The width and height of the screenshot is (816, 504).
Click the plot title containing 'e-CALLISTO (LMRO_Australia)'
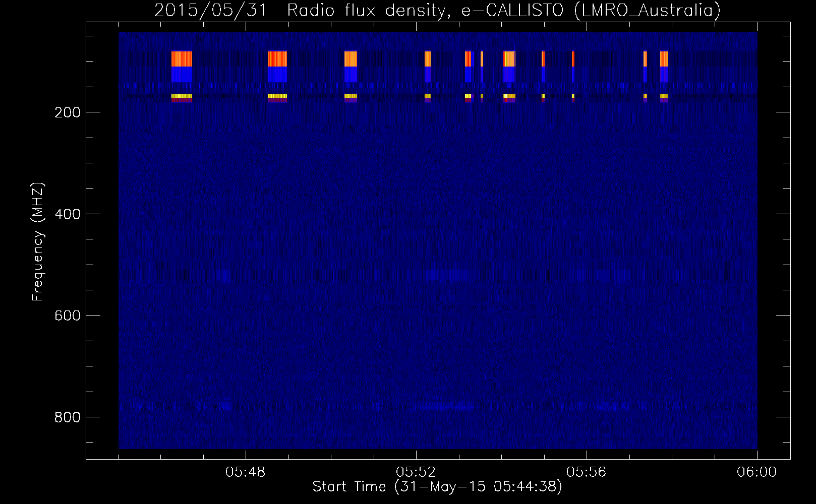[437, 10]
